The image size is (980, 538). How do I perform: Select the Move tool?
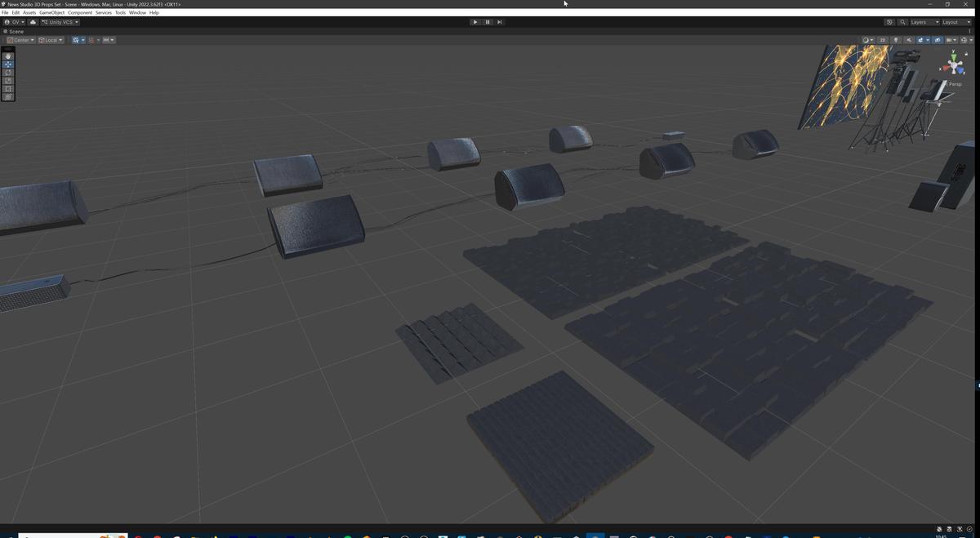coord(8,64)
